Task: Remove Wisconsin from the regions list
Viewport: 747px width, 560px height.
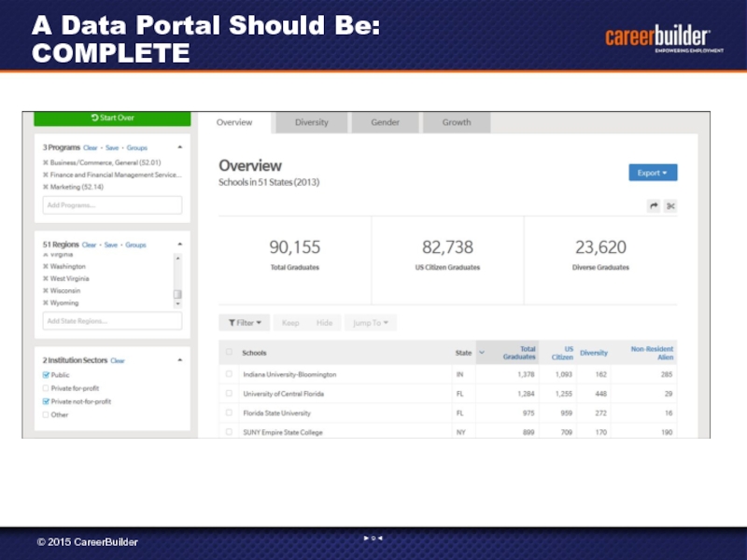Action: 46,290
